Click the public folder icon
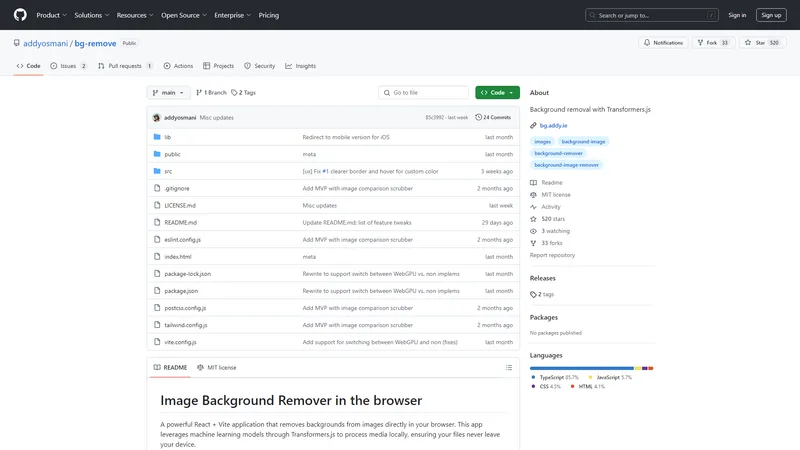 (x=157, y=154)
